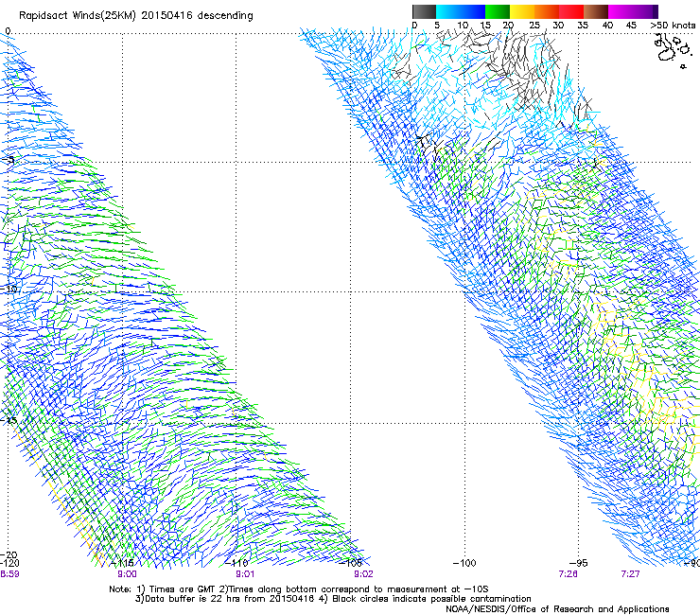Pick the red 30-35 knots legend swatch
Screen dimensions: 700x615
pyautogui.click(x=571, y=11)
